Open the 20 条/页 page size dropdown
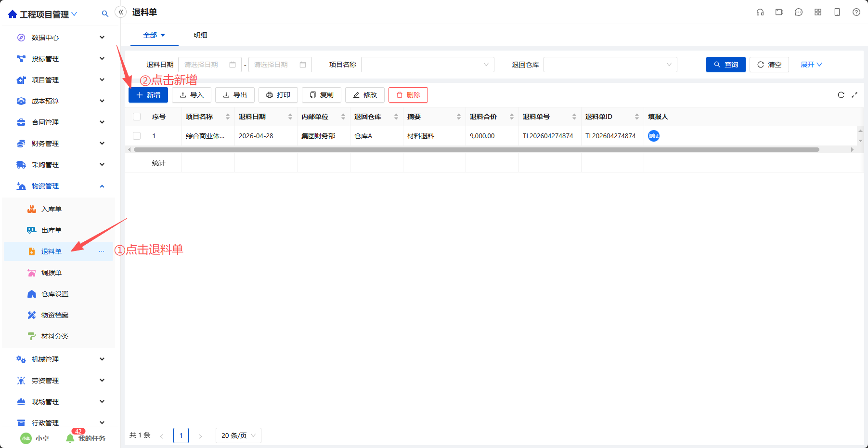Screen dimensions: 868x448 click(238, 435)
